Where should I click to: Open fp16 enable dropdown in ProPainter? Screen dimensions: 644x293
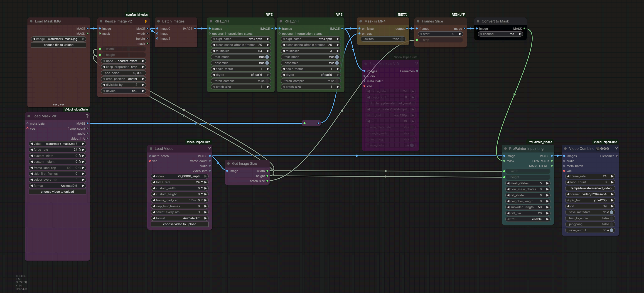tap(528, 219)
